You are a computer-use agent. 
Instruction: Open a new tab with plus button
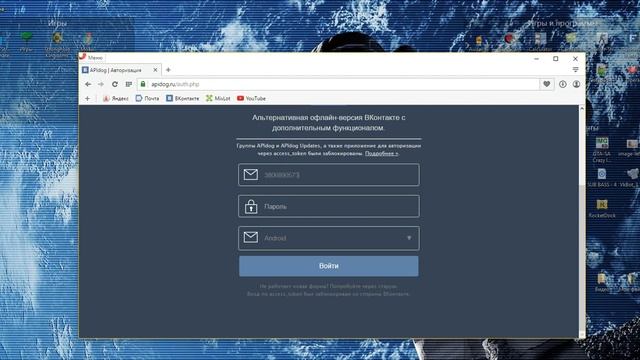(168, 70)
